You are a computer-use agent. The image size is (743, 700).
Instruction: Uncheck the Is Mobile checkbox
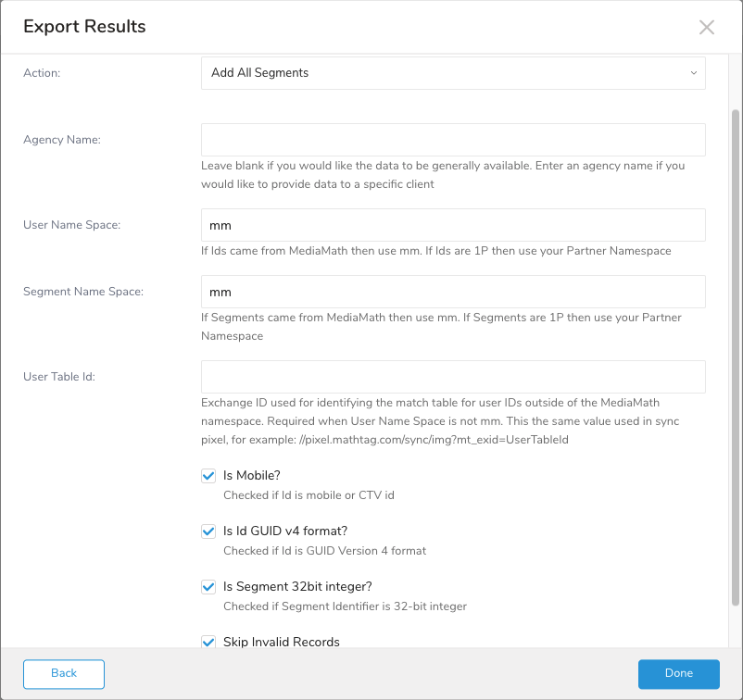click(x=208, y=476)
